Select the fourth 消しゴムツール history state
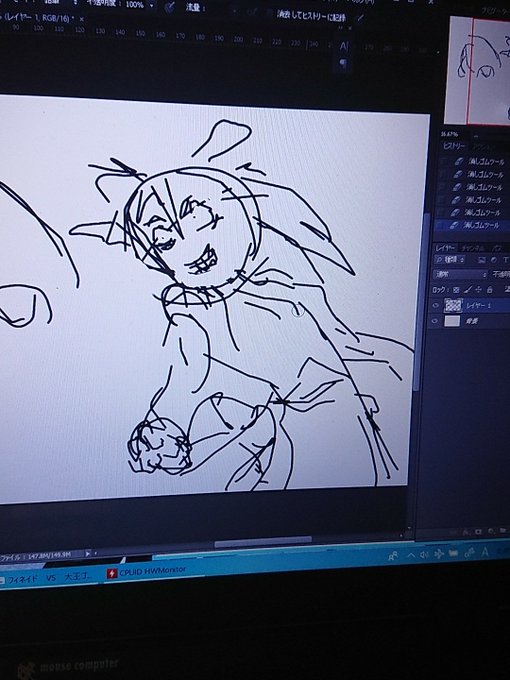This screenshot has width=510, height=680. [x=477, y=200]
